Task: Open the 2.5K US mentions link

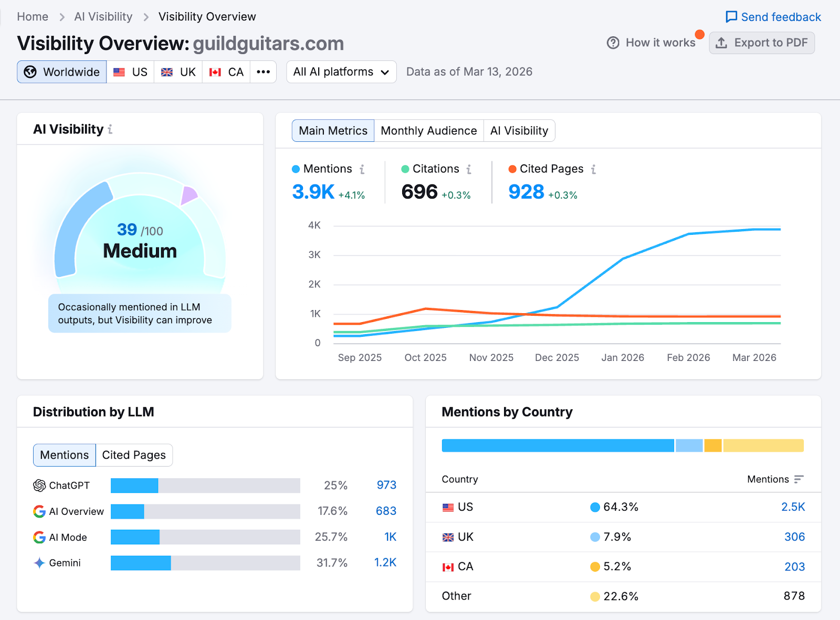Action: 794,507
